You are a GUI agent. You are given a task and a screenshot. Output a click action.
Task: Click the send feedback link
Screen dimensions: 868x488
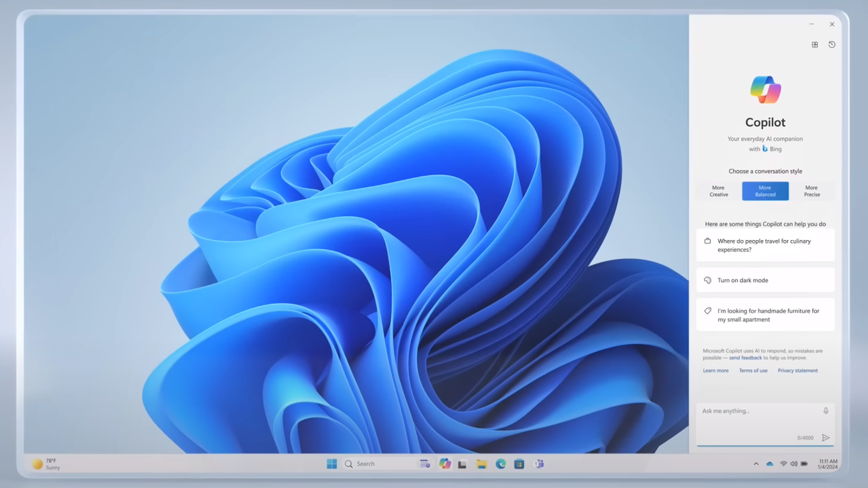(745, 358)
